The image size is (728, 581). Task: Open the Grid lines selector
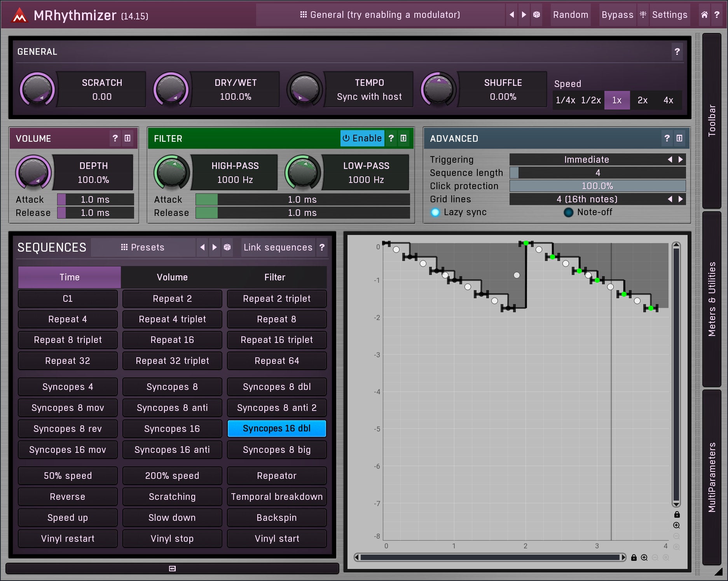click(x=586, y=199)
